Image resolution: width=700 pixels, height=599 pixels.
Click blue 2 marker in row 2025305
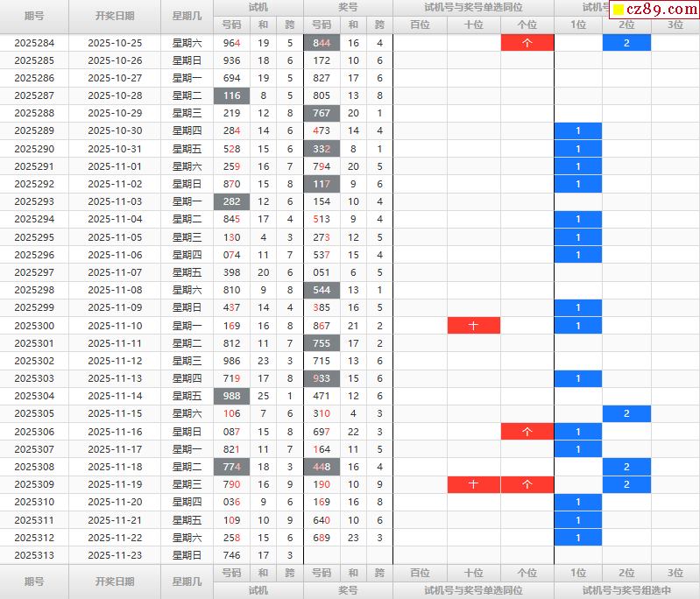click(x=626, y=414)
